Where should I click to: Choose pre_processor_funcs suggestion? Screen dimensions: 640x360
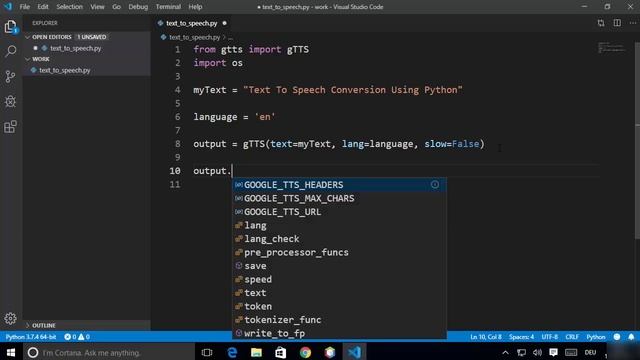pyautogui.click(x=340, y=252)
